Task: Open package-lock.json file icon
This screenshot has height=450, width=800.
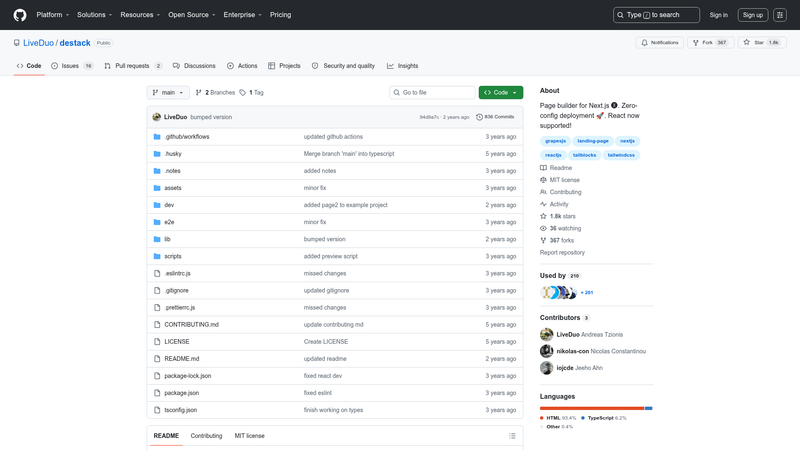Action: coord(157,376)
